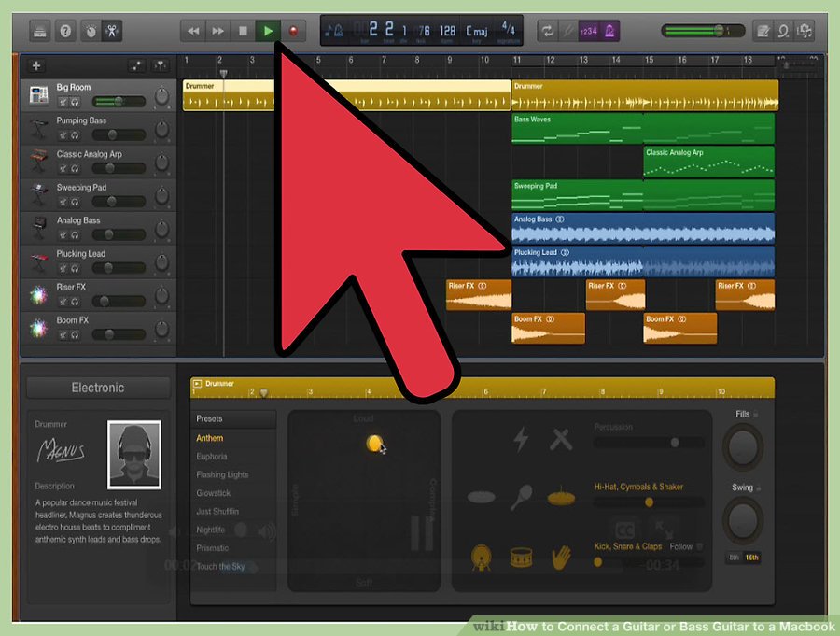The height and width of the screenshot is (636, 840).
Task: Add a new track with plus button
Action: click(x=36, y=65)
